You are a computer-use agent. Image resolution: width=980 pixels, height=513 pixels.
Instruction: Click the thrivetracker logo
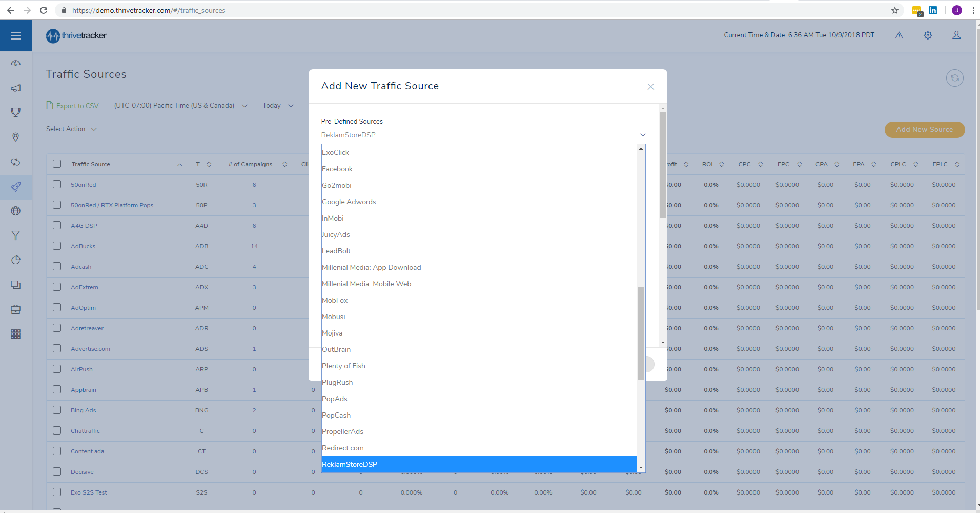click(76, 35)
